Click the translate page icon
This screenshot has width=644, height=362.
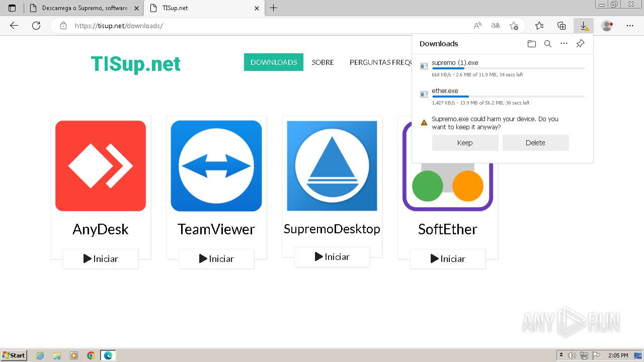click(x=496, y=26)
